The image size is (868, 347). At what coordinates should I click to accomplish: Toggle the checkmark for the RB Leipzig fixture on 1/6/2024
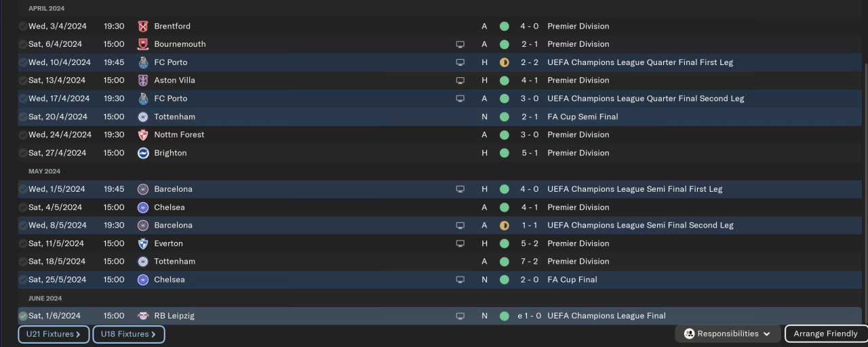23,316
